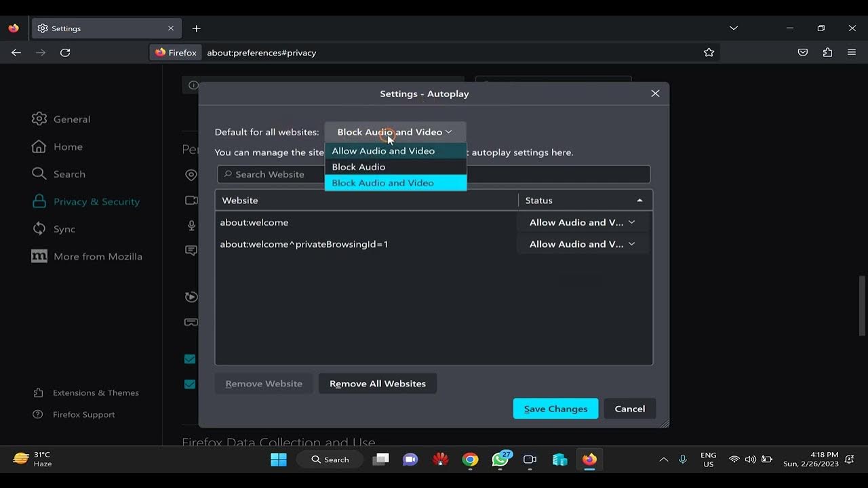Open Google Chrome from the taskbar
The image size is (868, 488).
point(470,460)
